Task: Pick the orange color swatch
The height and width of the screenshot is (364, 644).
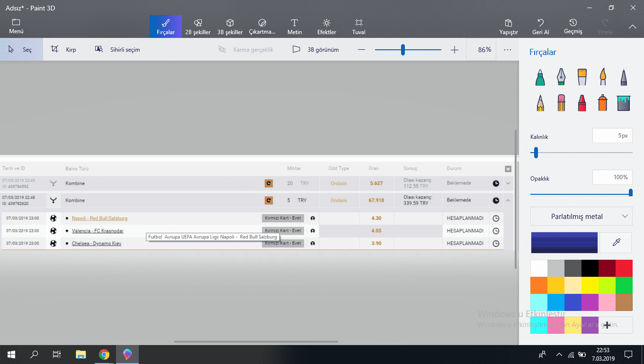Action: click(539, 285)
